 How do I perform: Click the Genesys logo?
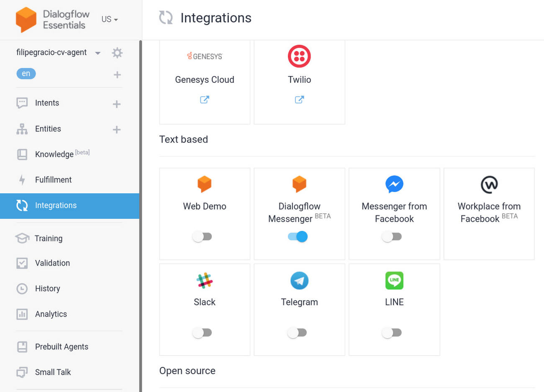[205, 56]
